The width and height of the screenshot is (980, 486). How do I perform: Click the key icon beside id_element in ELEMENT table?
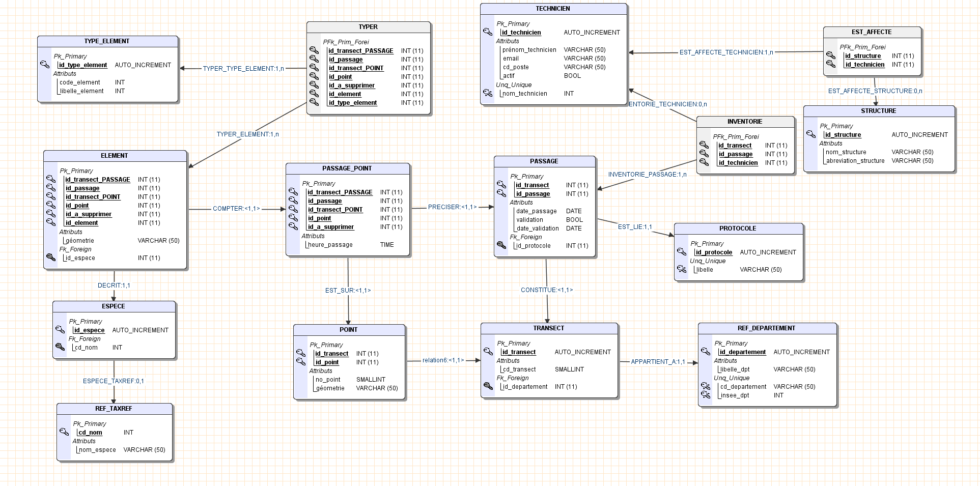coord(51,222)
